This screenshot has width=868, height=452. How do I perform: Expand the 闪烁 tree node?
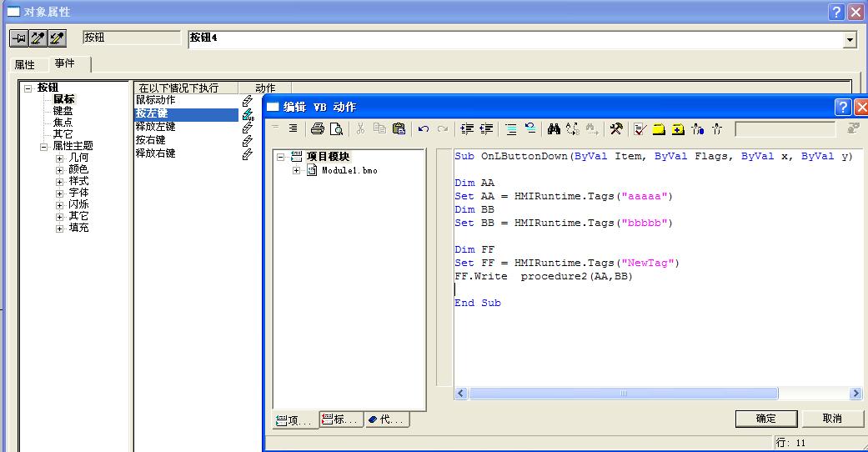pyautogui.click(x=59, y=205)
